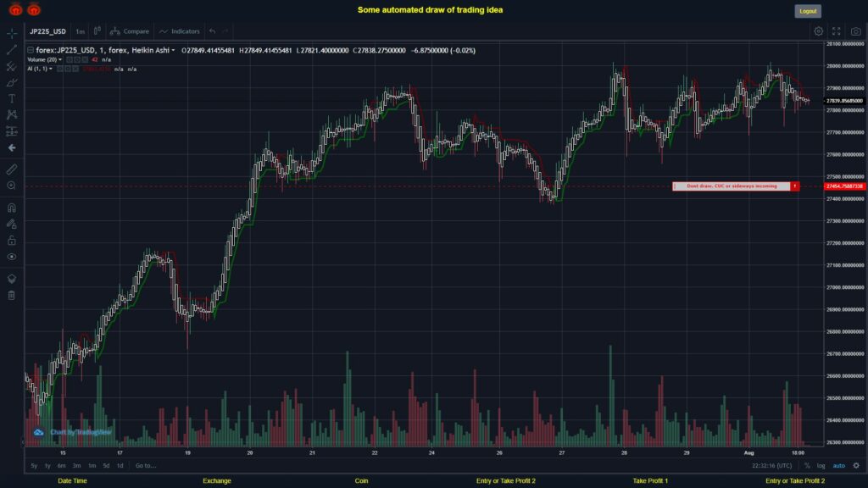This screenshot has height=488, width=868.
Task: Set bottom time range to 1m
Action: click(92, 466)
